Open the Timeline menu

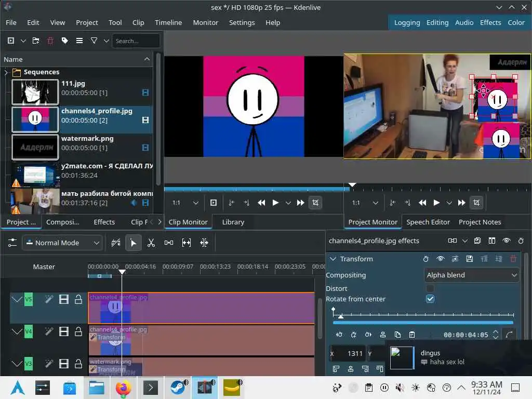coord(168,22)
